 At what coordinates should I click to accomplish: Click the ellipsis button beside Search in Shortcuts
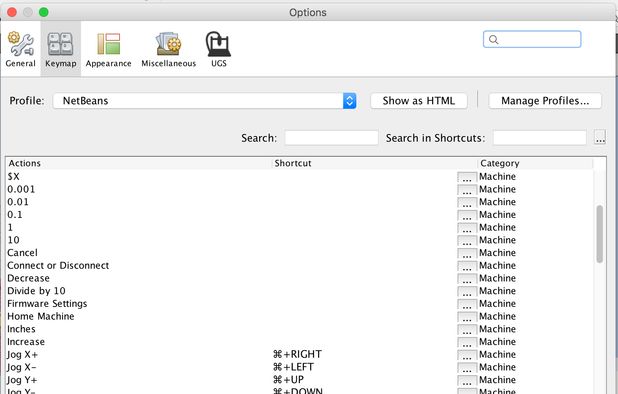600,138
